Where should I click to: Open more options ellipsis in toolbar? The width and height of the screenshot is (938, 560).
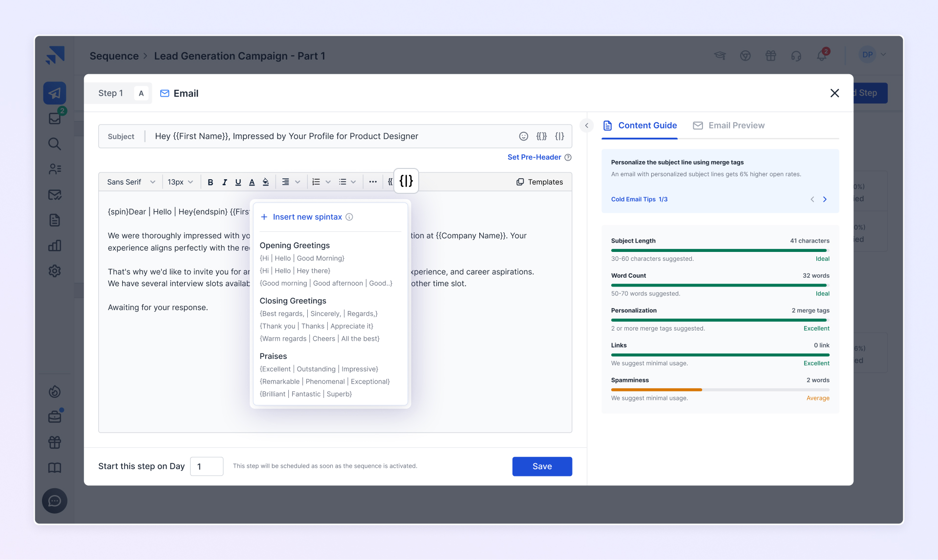(x=373, y=182)
